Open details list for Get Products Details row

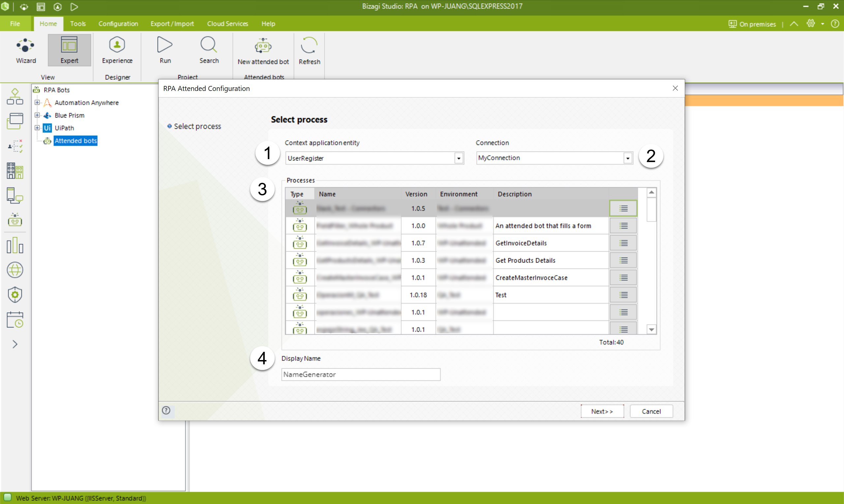[x=623, y=260]
